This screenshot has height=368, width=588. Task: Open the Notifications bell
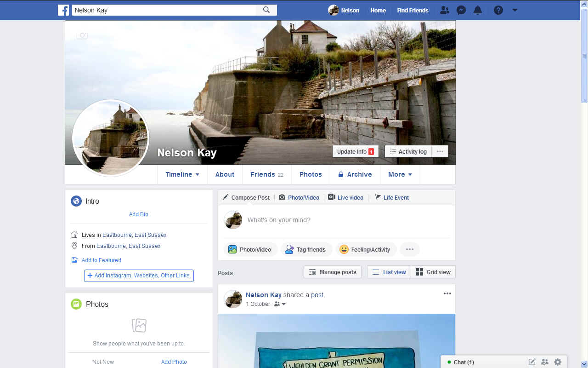point(478,10)
